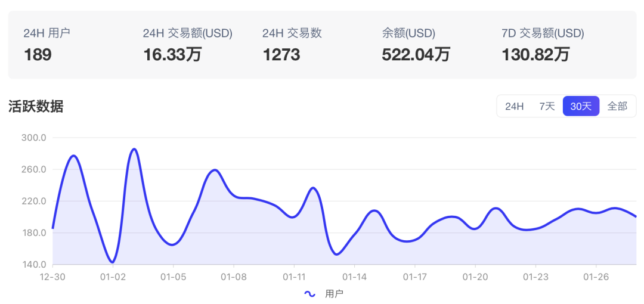Click the 活跃数据 section heading
This screenshot has height=304, width=644.
tap(36, 106)
